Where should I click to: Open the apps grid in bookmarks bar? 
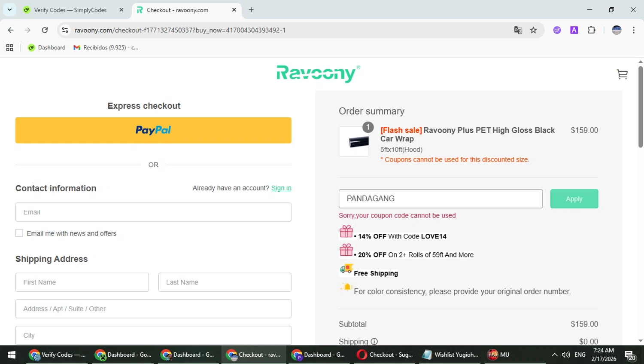click(10, 48)
